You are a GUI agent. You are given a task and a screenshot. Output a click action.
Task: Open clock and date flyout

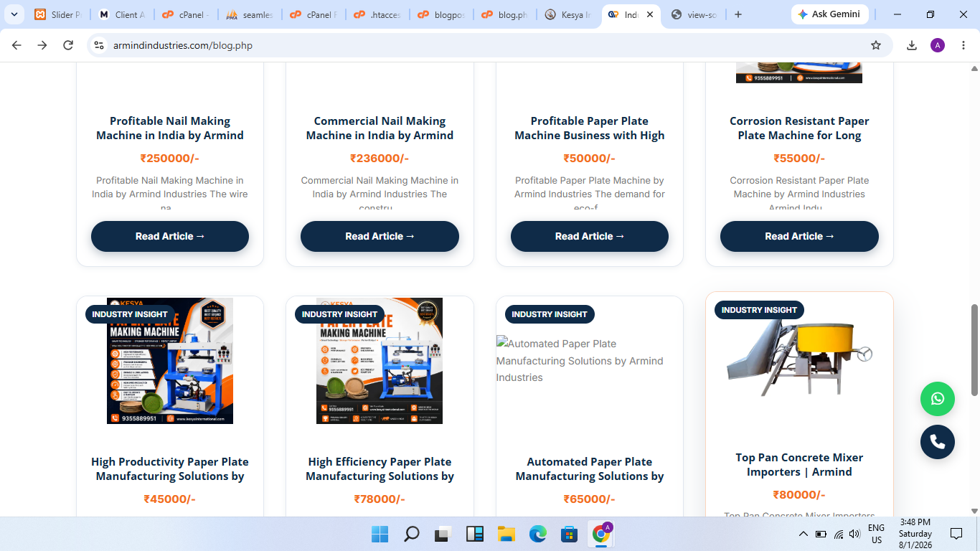[x=915, y=534]
